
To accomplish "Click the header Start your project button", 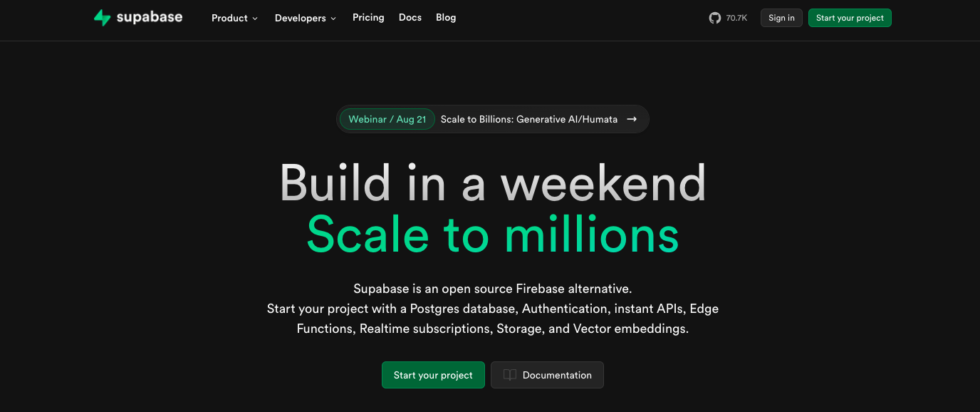I will point(850,18).
